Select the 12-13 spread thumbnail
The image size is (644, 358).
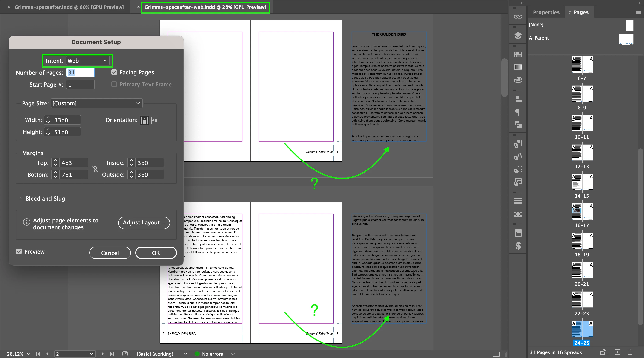point(582,153)
